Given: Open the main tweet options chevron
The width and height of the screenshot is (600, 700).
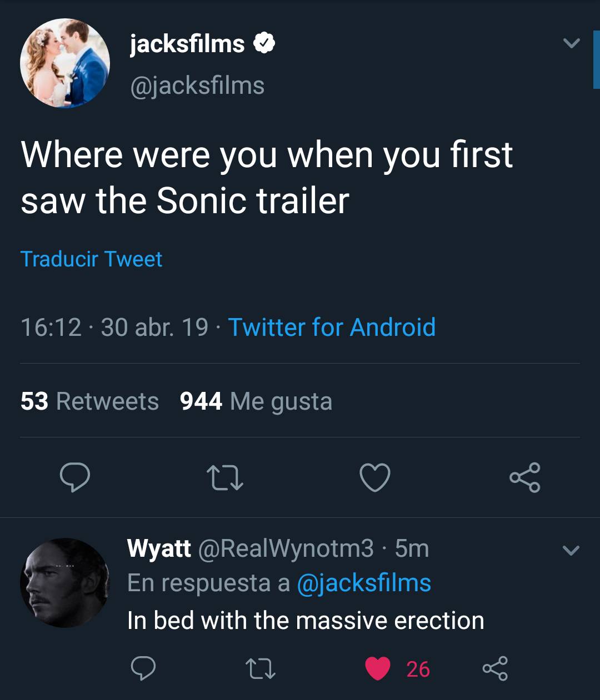Looking at the screenshot, I should click(x=571, y=43).
